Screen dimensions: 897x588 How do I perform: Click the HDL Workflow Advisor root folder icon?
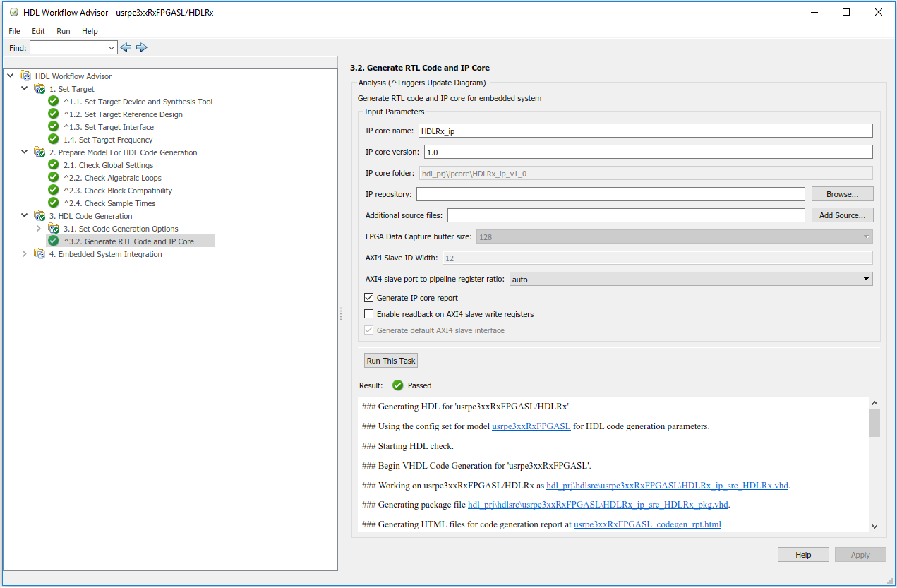click(x=25, y=76)
